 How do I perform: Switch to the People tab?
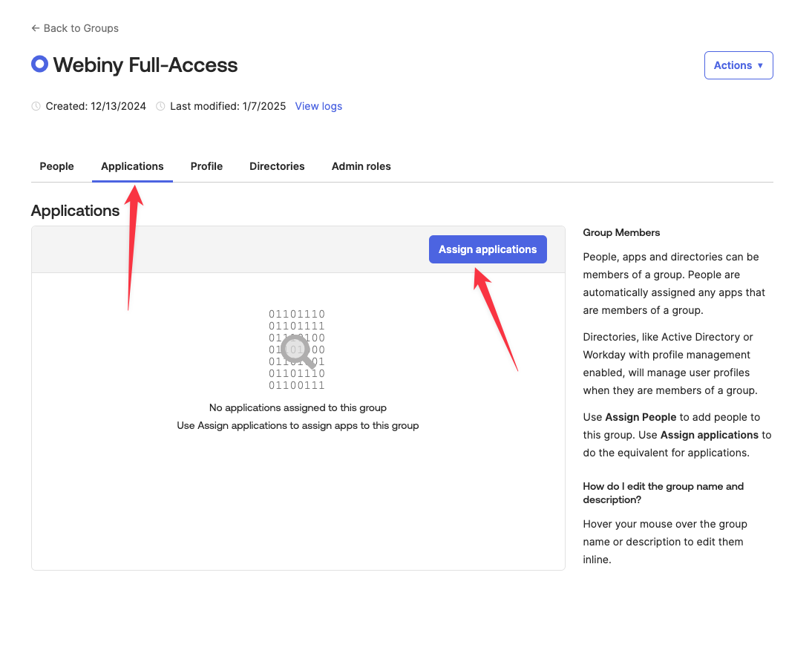[x=56, y=166]
